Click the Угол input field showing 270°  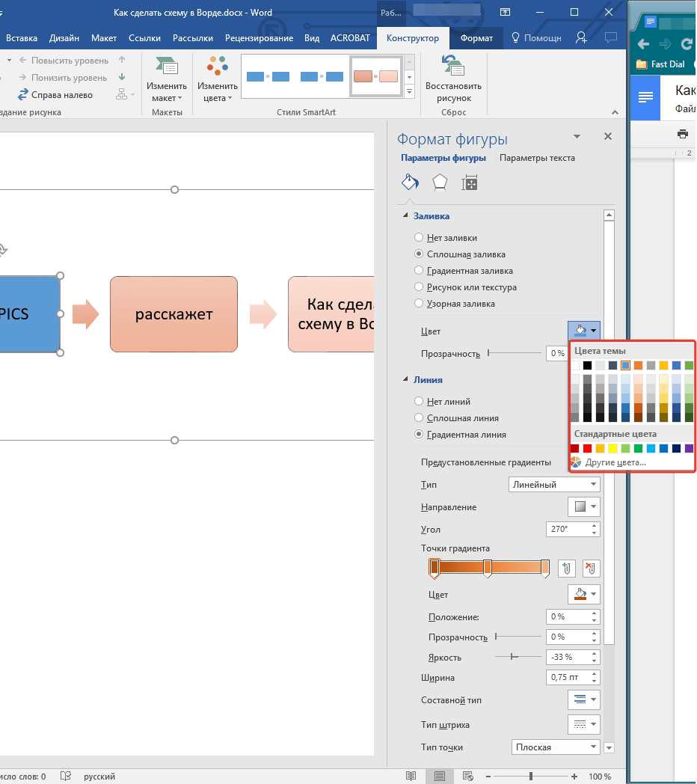coord(567,530)
